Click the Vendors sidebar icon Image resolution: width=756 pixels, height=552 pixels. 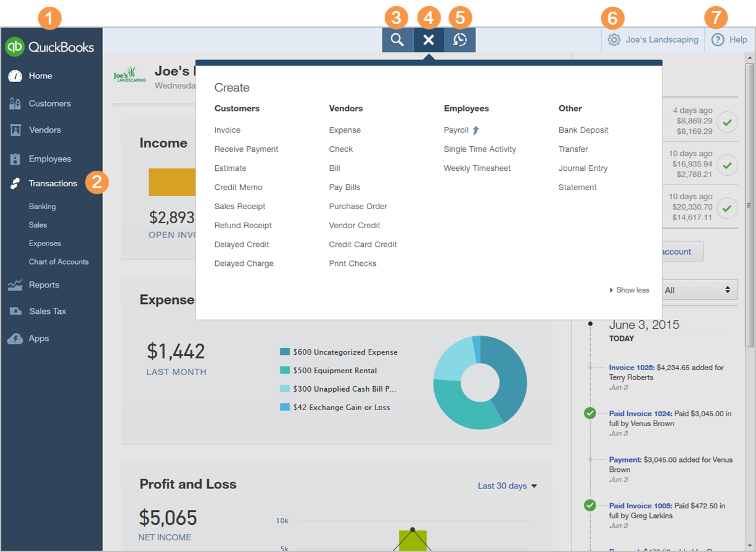(x=15, y=130)
